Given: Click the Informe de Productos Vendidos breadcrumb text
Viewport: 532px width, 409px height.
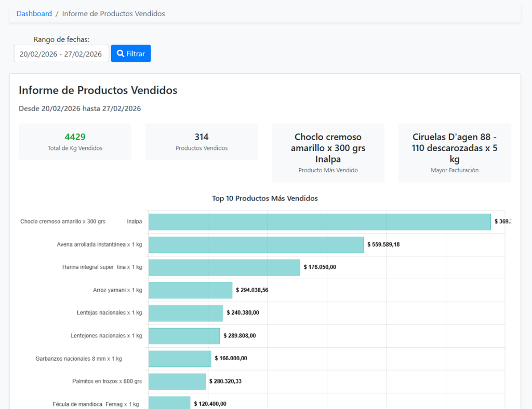Looking at the screenshot, I should (x=113, y=14).
